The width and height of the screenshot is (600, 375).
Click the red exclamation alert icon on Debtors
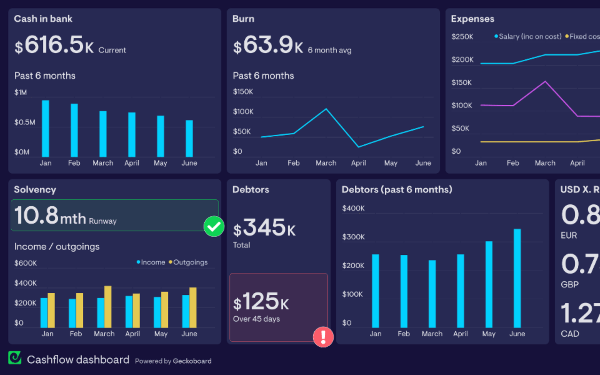323,337
